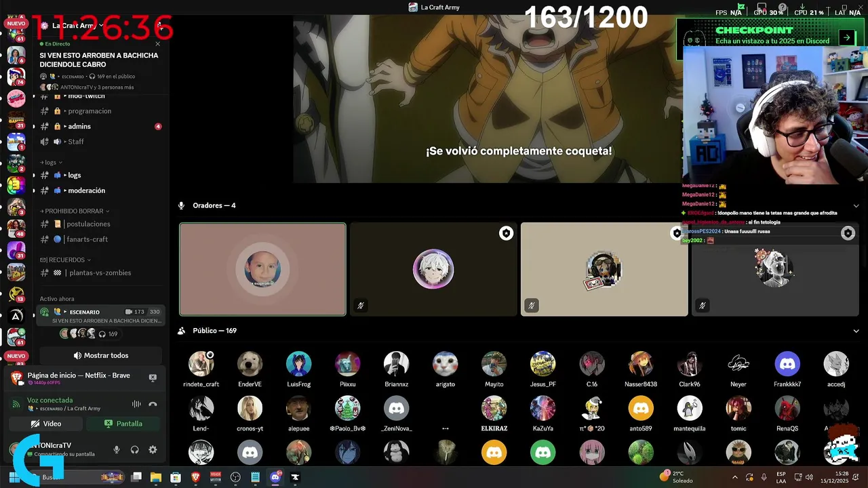
Task: Open audience member KaZuYa
Action: (x=543, y=414)
